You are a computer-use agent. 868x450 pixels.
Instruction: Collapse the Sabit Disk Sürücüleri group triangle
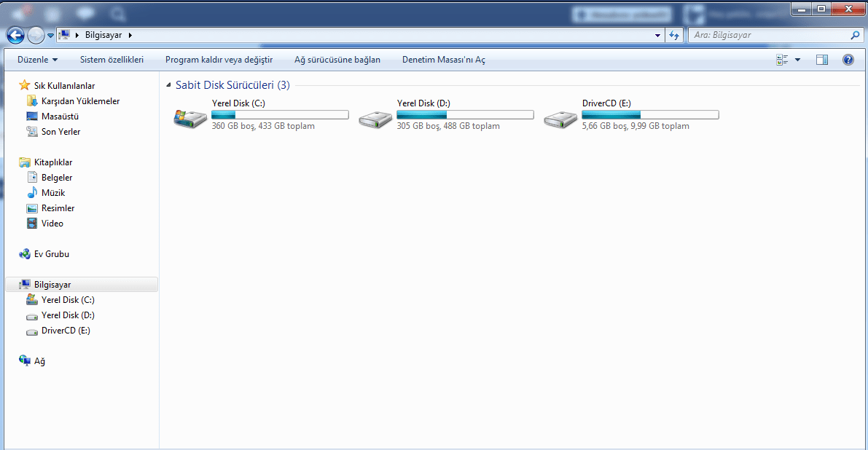coord(169,85)
